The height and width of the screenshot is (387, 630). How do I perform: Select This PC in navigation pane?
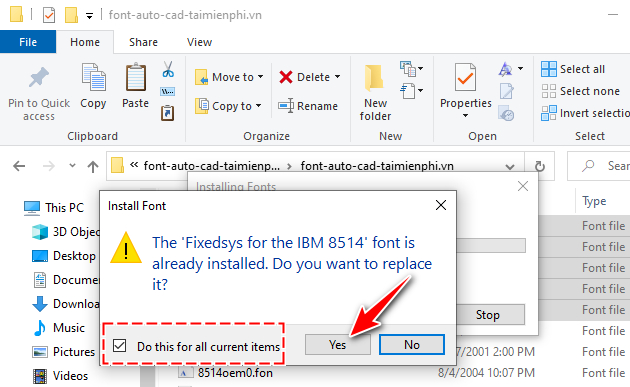[x=53, y=208]
